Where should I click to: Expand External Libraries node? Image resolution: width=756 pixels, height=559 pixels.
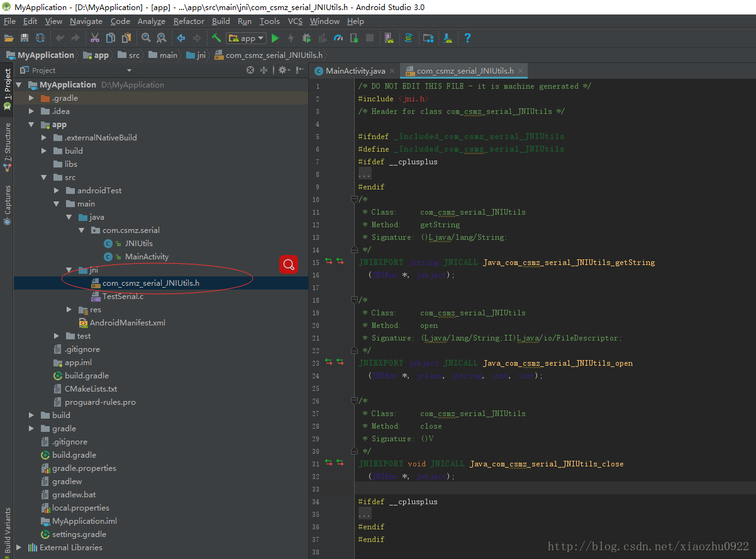click(x=19, y=547)
